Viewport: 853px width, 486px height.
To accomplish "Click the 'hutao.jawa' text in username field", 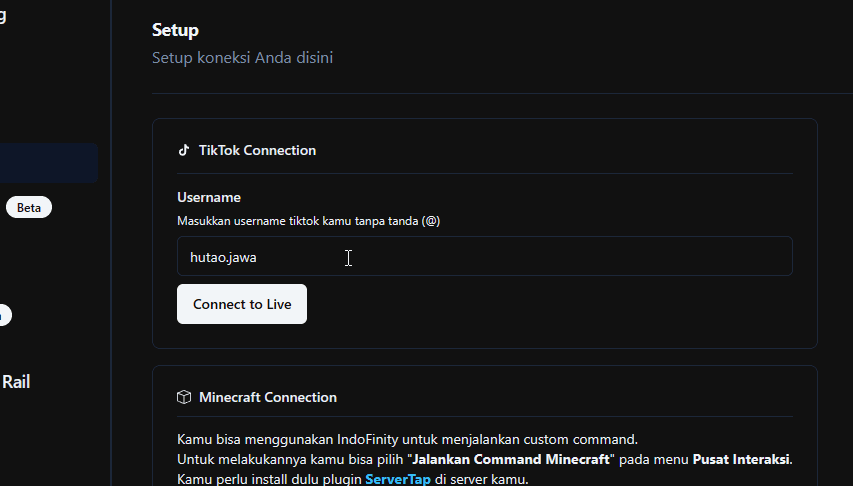I will [223, 257].
